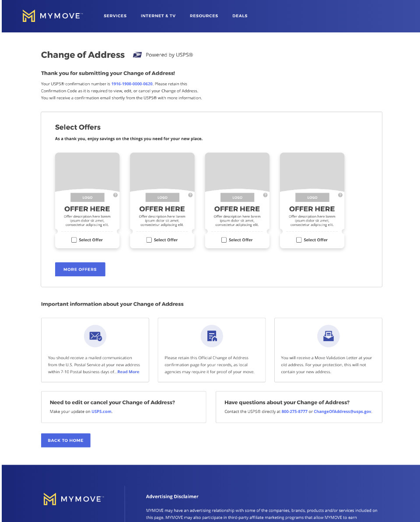Check Select Offer on the first offer card
Screen dimensions: 420x522
point(74,240)
